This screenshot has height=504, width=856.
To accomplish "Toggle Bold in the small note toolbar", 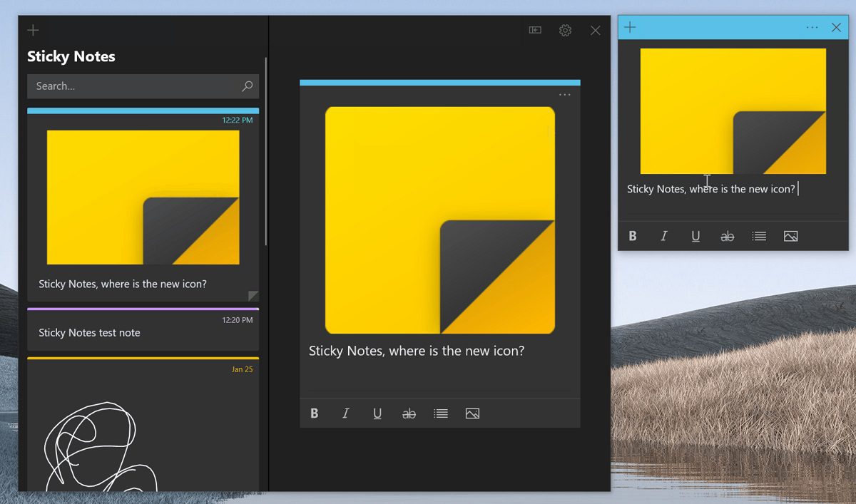I will [x=632, y=236].
